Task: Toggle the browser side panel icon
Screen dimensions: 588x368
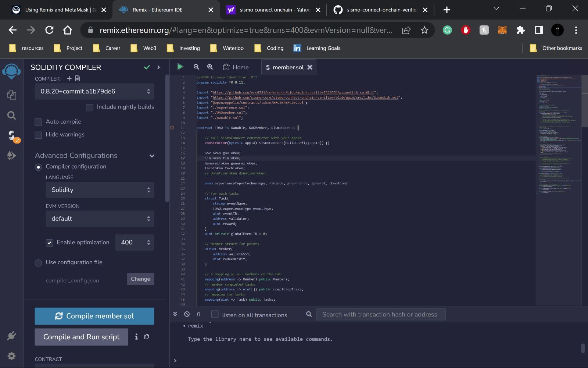Action: click(539, 30)
